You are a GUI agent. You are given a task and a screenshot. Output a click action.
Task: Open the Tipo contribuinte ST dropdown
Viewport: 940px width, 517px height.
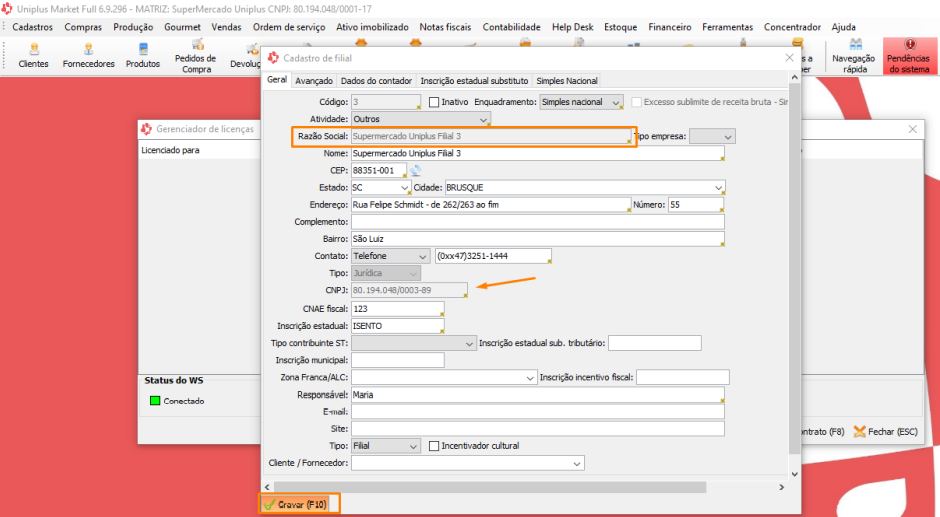[x=414, y=344]
